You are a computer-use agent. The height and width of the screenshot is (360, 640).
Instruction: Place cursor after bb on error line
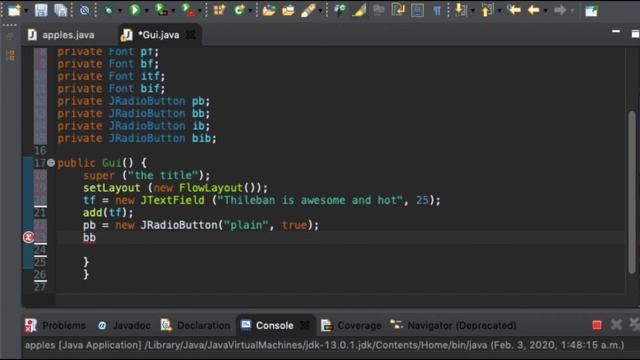click(x=97, y=238)
